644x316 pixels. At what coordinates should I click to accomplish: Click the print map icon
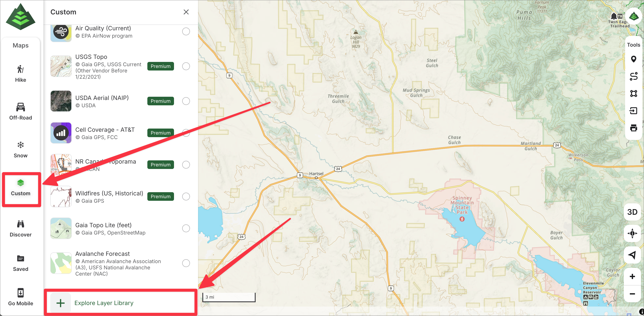(633, 128)
